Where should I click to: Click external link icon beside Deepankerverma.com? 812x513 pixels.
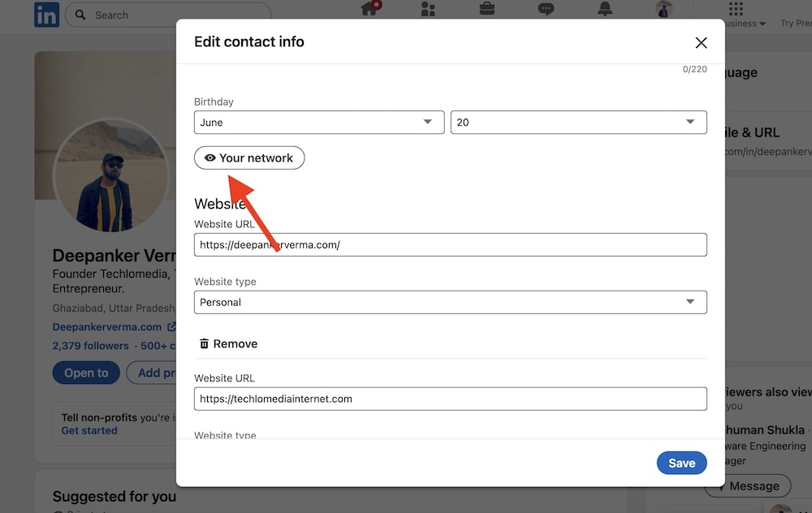(171, 326)
